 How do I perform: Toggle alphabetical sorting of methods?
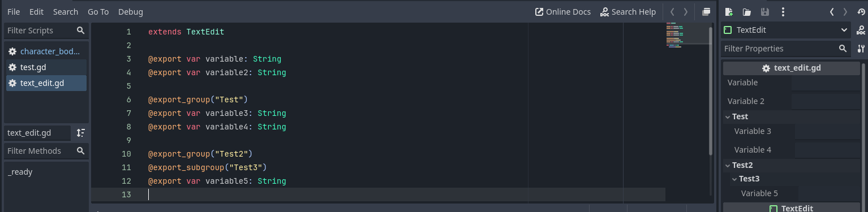(81, 133)
